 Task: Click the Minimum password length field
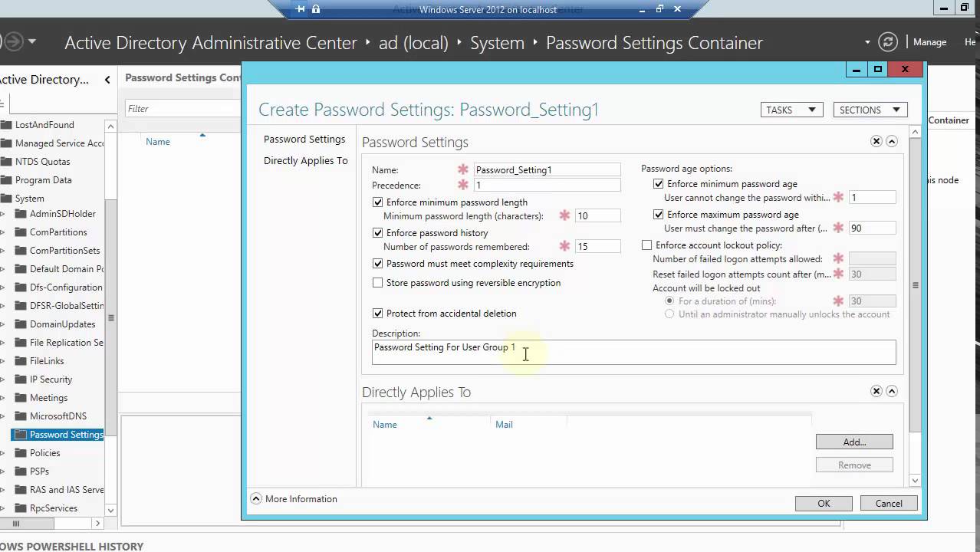[597, 215]
